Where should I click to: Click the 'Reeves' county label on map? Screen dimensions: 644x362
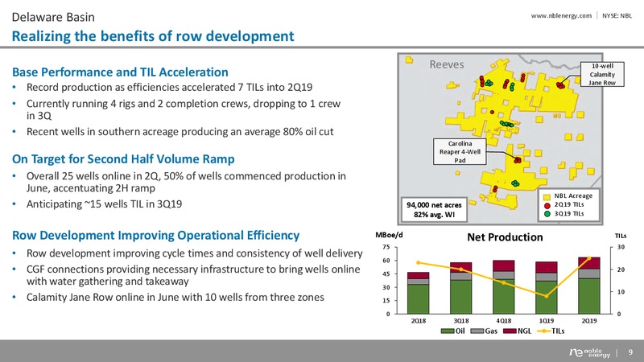(x=447, y=64)
